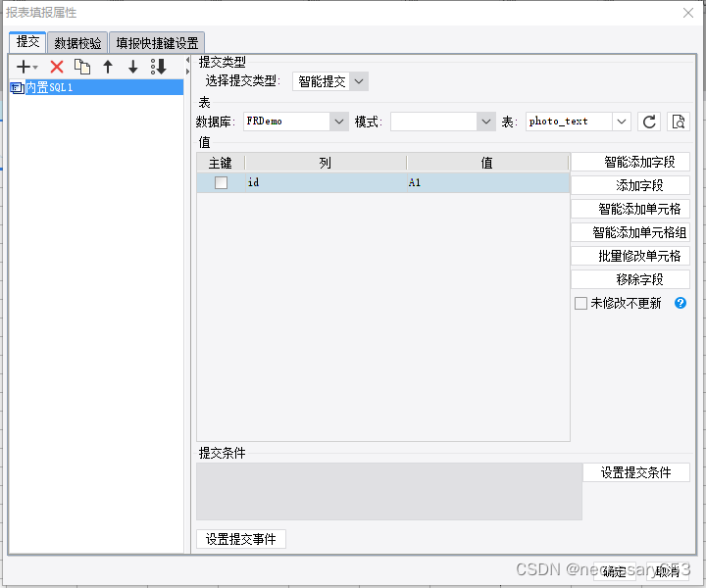This screenshot has height=588, width=706.
Task: Click the 模式 input field
Action: pos(434,122)
